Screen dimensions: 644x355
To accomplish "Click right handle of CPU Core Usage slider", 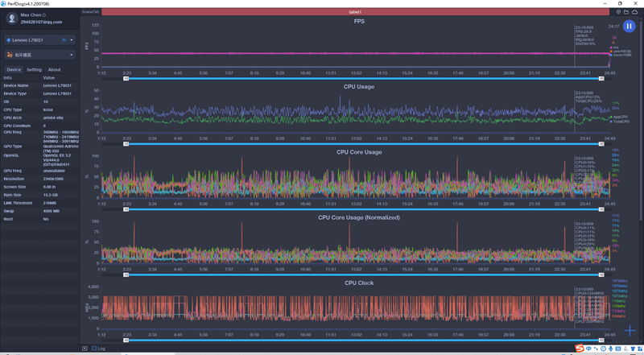I will pyautogui.click(x=601, y=209).
